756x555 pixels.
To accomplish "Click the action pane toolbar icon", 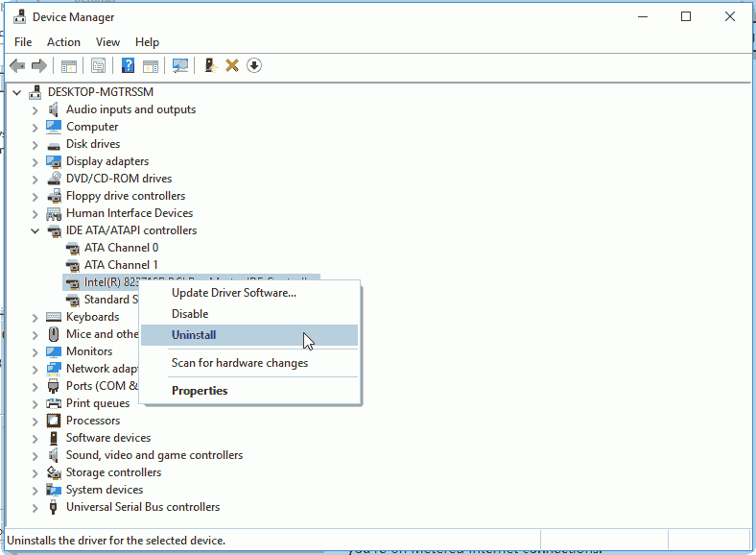I will 151,65.
